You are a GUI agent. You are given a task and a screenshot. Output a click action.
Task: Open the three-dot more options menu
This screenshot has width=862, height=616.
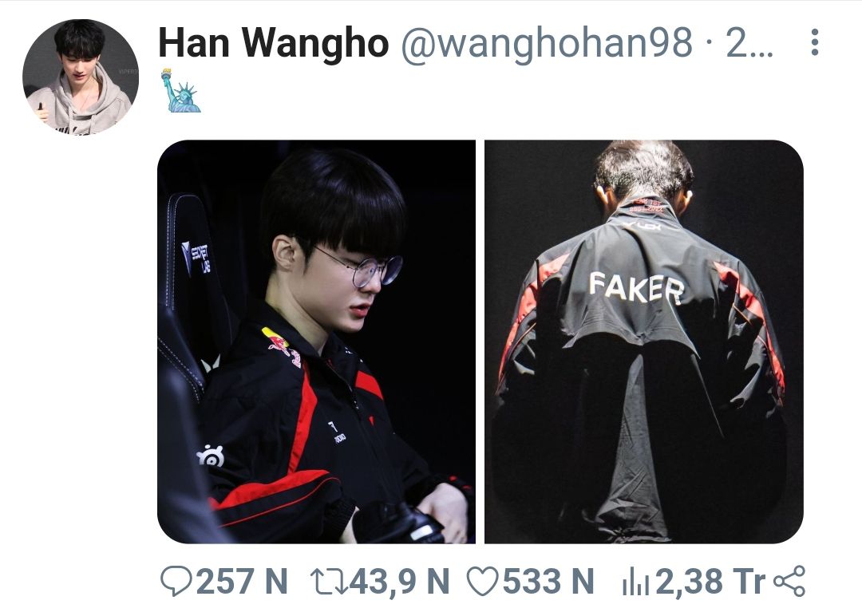pyautogui.click(x=815, y=42)
